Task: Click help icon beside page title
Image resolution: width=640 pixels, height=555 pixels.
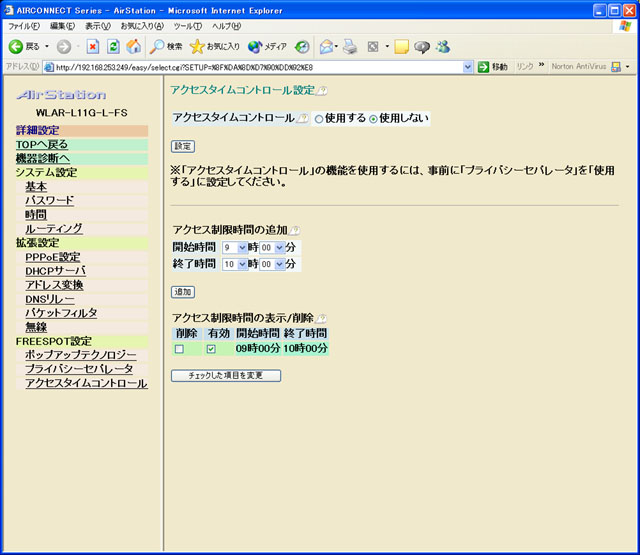Action: coord(322,91)
